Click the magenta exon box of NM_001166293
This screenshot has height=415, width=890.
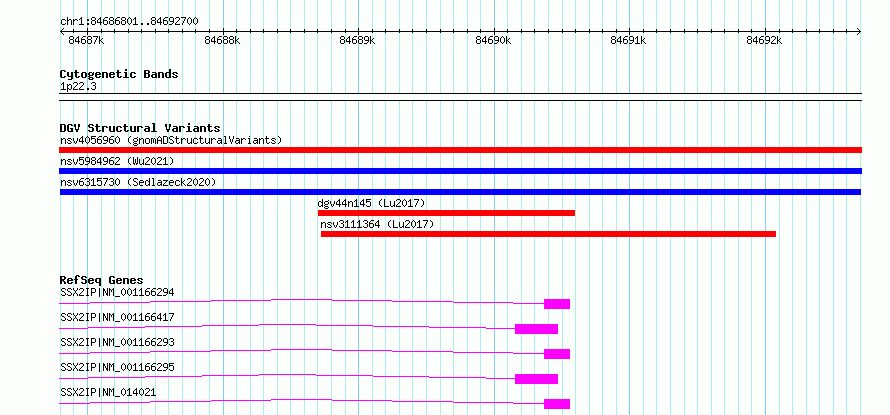(557, 354)
